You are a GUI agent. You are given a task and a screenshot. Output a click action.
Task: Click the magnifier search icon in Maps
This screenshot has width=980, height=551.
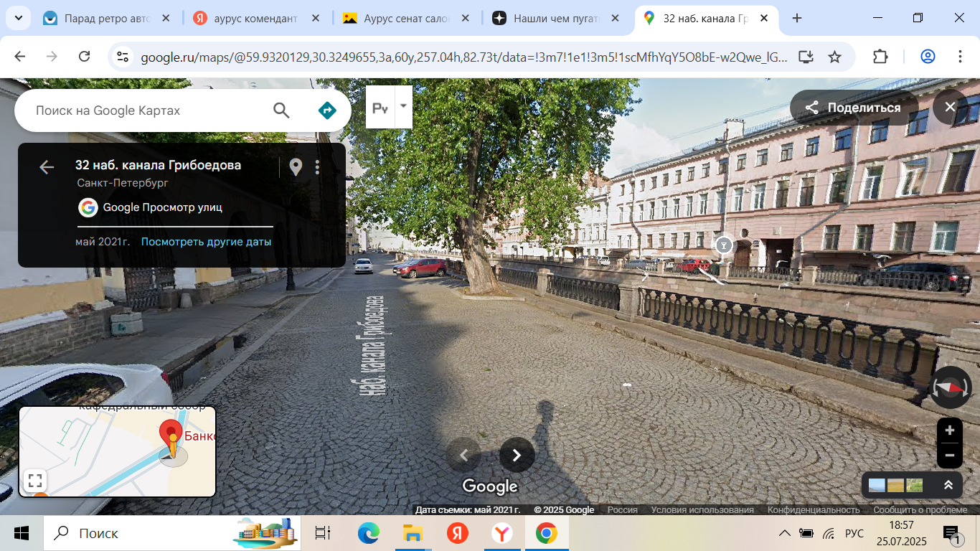(281, 110)
